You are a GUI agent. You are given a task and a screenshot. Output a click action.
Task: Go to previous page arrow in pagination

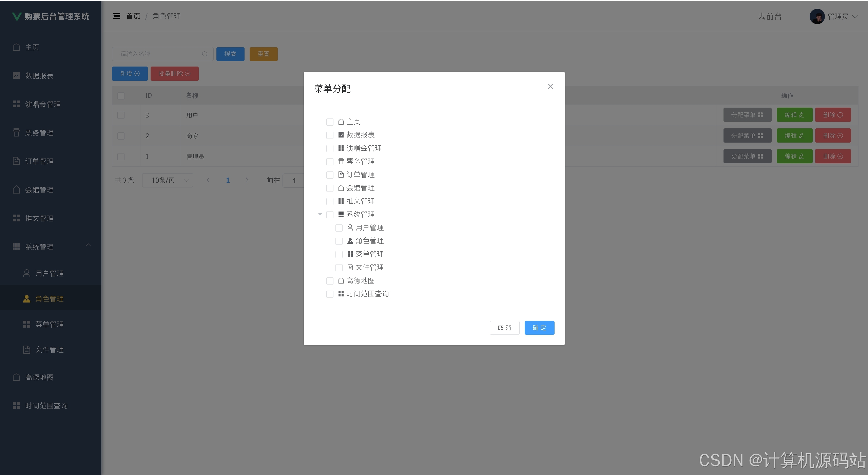pos(208,180)
